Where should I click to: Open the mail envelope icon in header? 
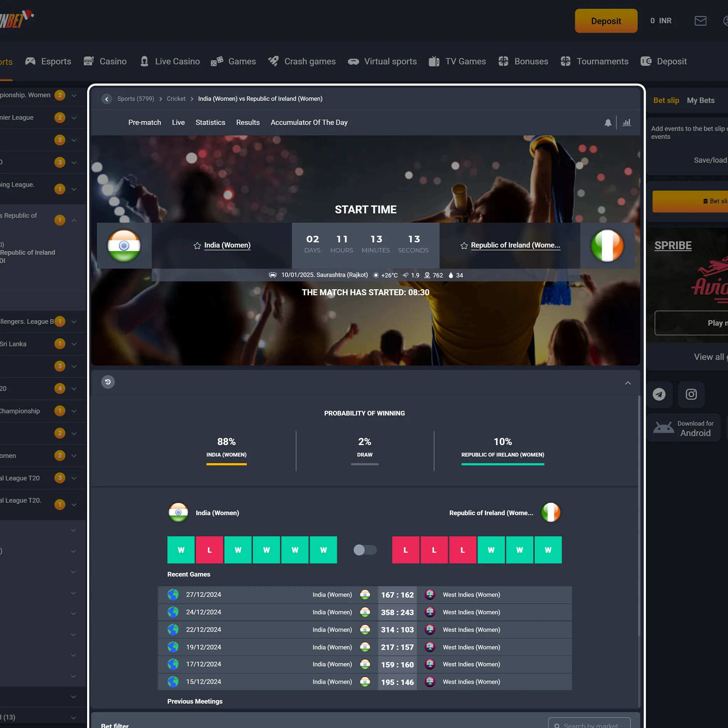pyautogui.click(x=700, y=21)
